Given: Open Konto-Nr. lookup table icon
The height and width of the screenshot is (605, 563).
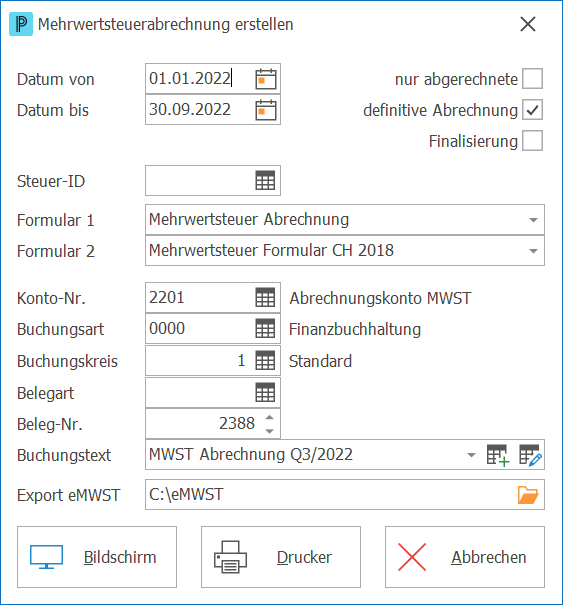Looking at the screenshot, I should point(265,297).
